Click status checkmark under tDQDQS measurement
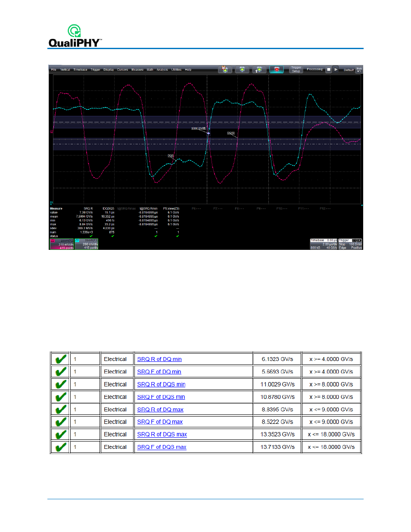The height and width of the screenshot is (532, 411). coord(113,236)
